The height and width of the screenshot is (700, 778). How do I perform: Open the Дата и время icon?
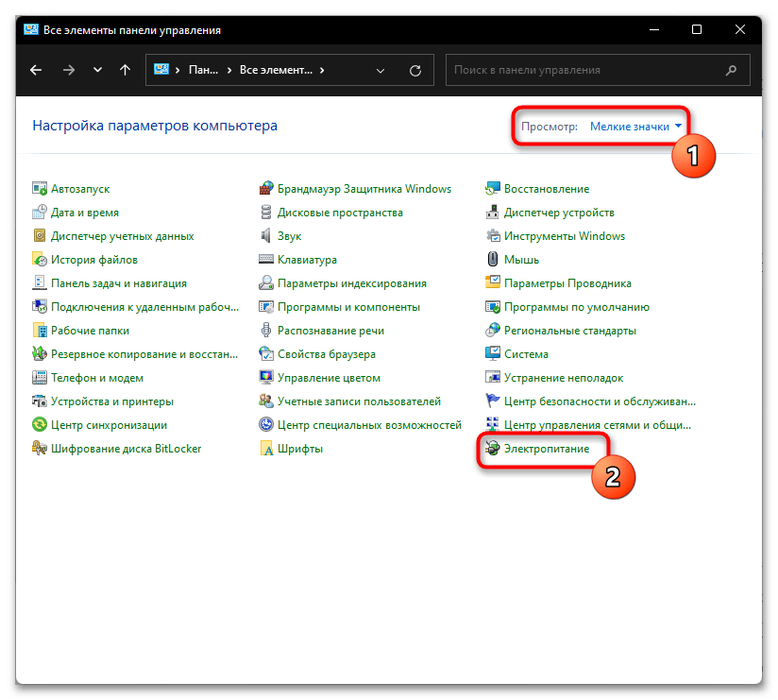(40, 213)
